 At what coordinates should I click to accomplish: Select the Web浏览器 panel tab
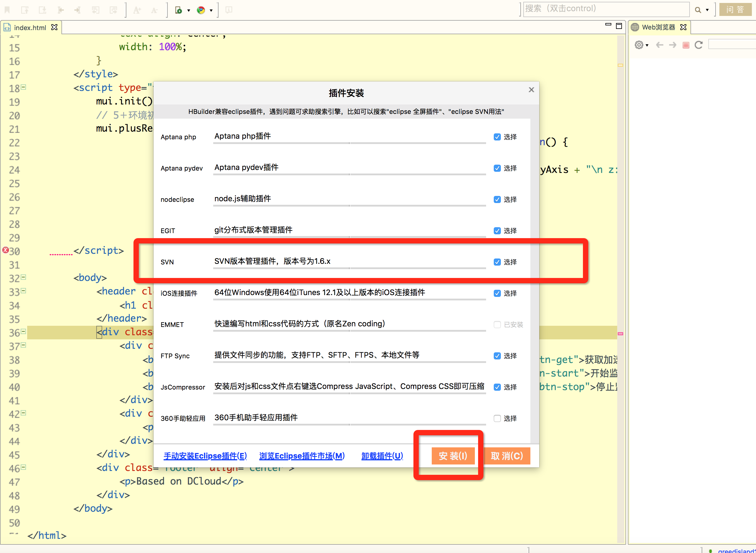point(658,27)
